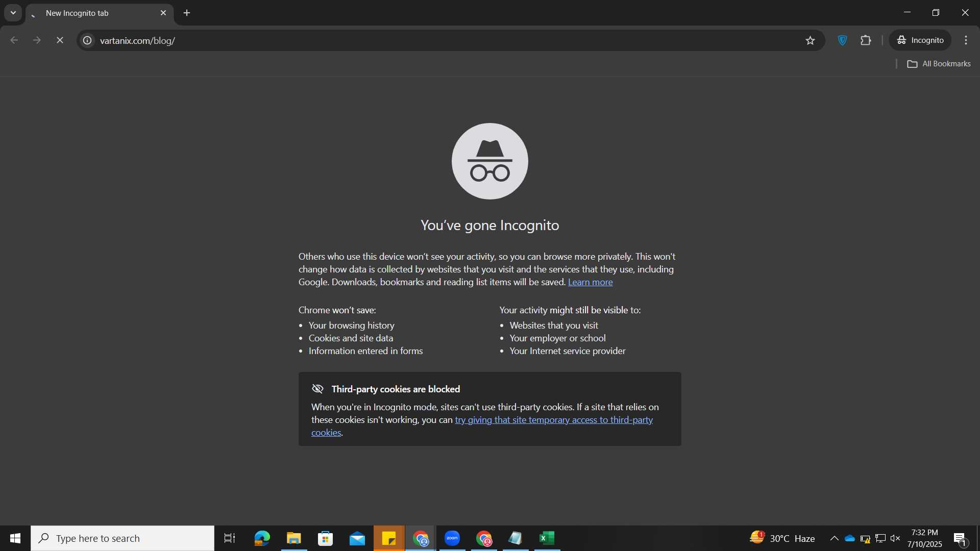The image size is (980, 551).
Task: Click the crossed-eye cookies blocked icon
Action: [317, 389]
